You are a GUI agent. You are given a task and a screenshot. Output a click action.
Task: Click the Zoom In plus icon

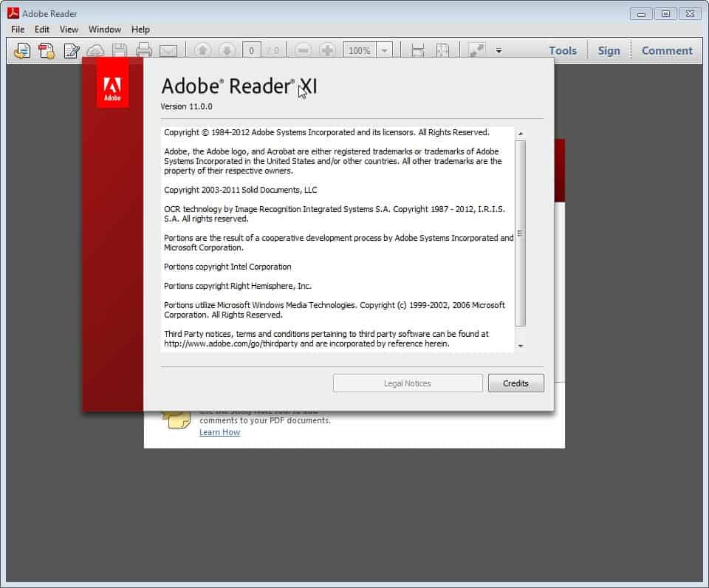click(326, 50)
